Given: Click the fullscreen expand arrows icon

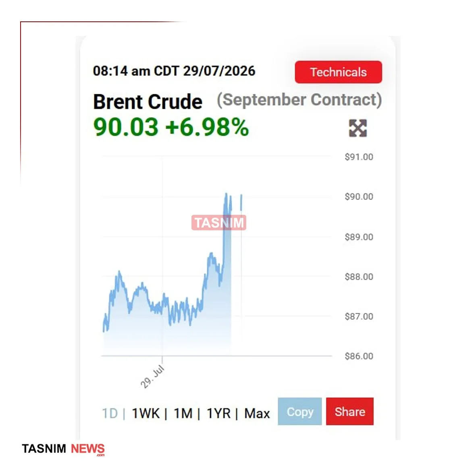Looking at the screenshot, I should [358, 128].
